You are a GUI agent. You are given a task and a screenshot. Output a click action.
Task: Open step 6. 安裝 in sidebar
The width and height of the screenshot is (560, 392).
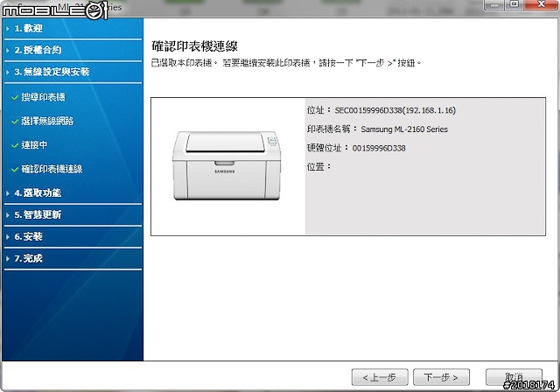(73, 237)
